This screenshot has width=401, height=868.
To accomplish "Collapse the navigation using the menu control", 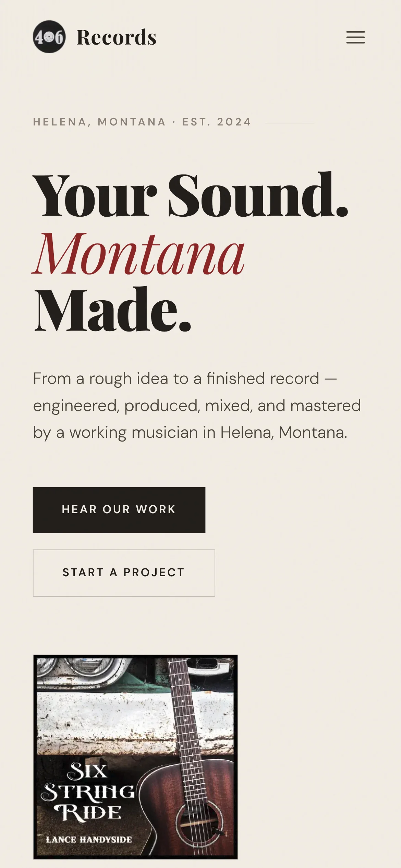I will (x=355, y=37).
